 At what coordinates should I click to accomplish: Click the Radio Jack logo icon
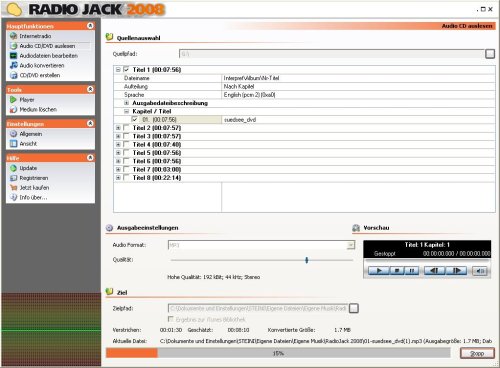click(x=14, y=9)
